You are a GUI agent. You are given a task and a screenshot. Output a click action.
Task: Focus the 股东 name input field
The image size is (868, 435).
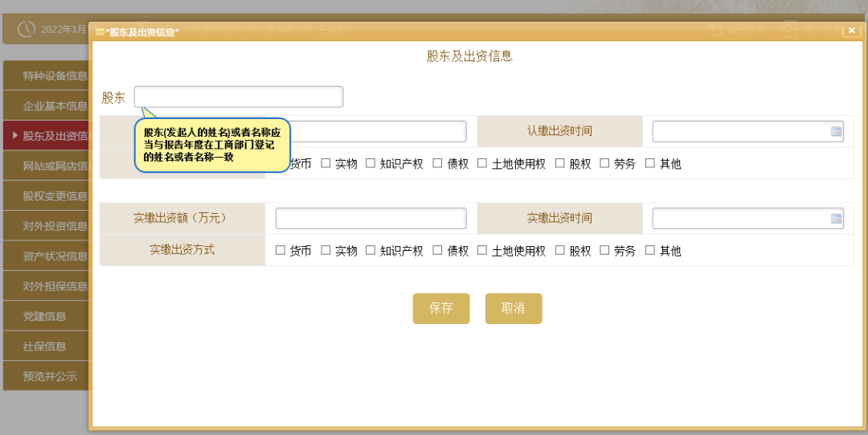(x=238, y=97)
